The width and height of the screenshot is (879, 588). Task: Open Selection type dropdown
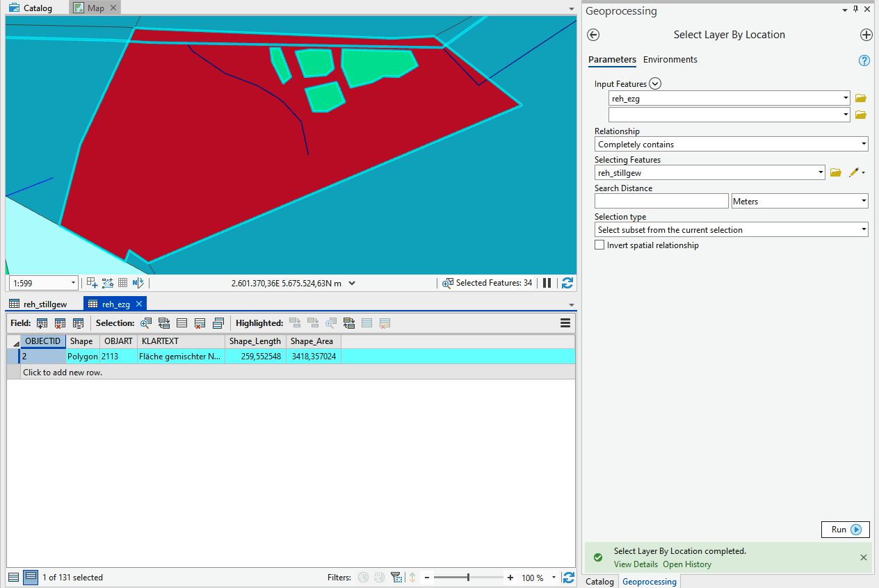(x=864, y=229)
